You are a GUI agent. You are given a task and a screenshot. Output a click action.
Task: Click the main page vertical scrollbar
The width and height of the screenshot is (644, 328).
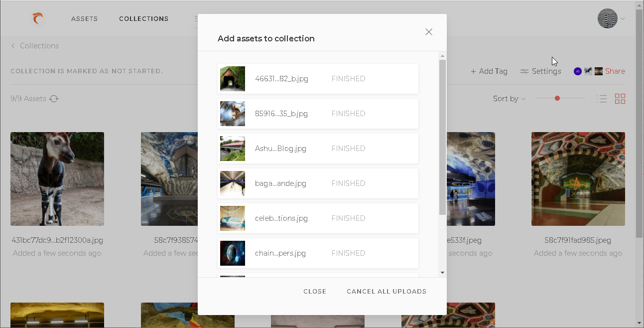(x=640, y=123)
